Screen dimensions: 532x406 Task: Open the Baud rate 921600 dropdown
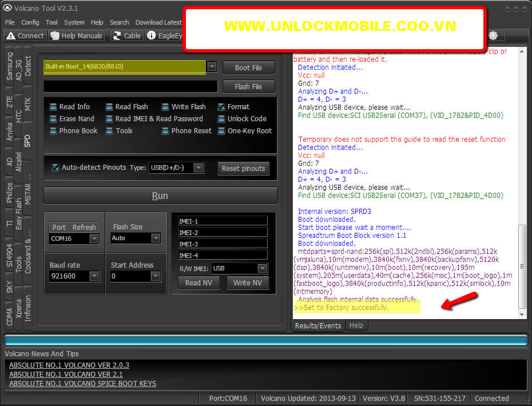click(94, 276)
